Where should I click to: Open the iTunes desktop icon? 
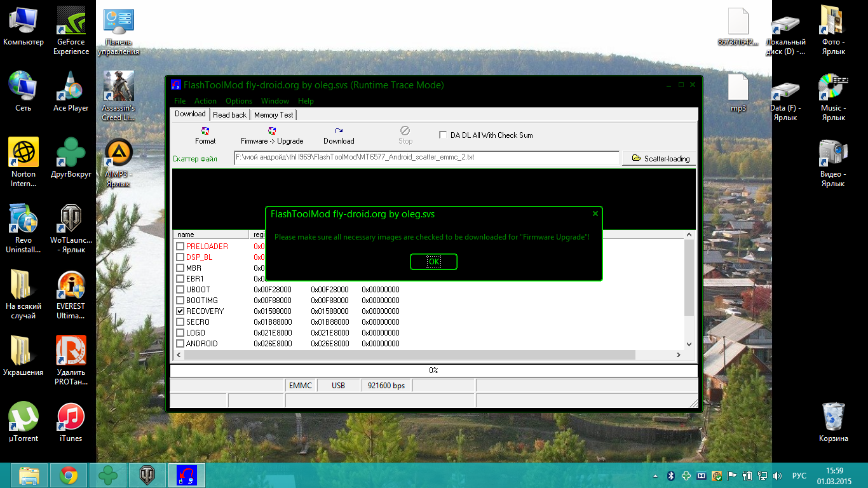pos(71,418)
